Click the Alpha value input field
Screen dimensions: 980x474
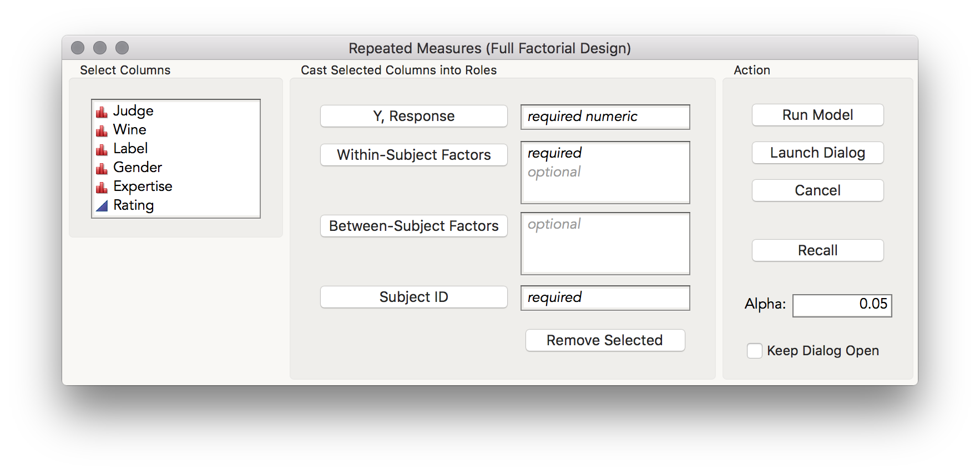click(842, 305)
